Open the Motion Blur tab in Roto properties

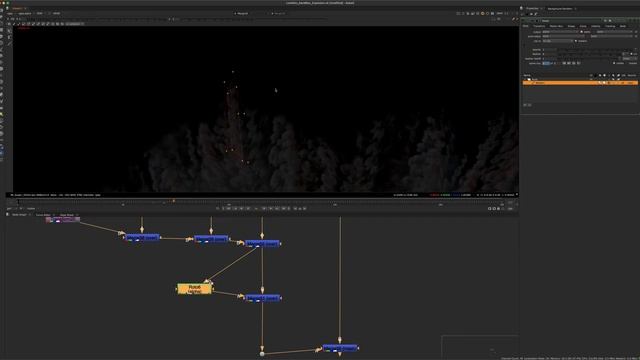556,26
